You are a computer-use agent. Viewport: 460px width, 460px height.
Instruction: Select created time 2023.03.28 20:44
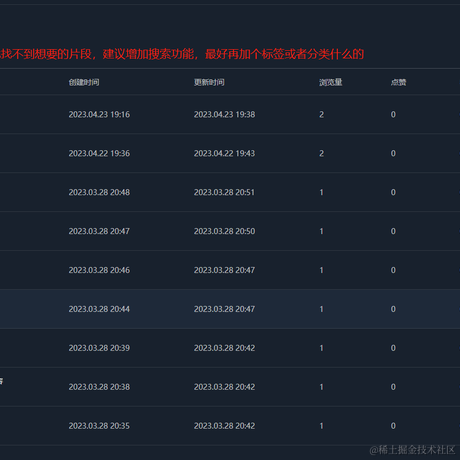coord(99,309)
